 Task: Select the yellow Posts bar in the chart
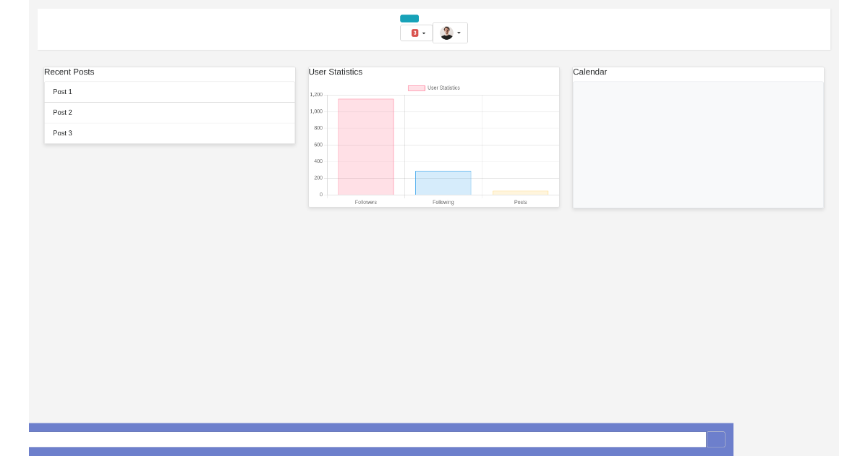pos(520,193)
